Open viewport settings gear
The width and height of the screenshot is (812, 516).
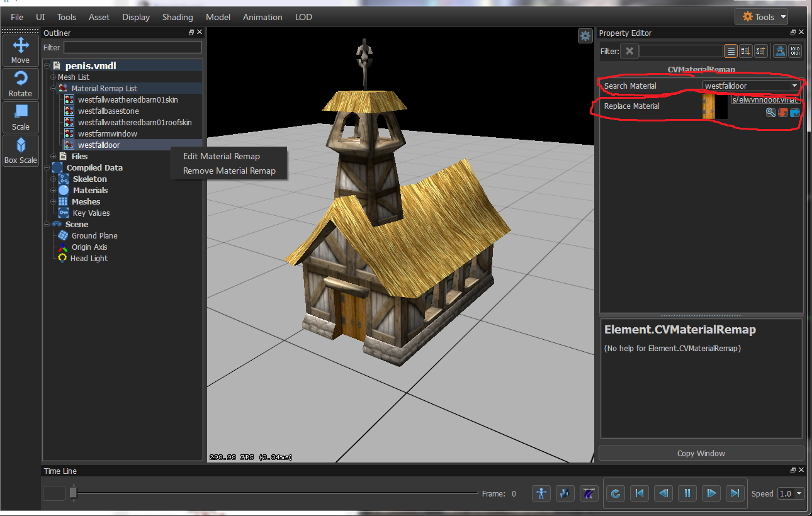coord(585,36)
